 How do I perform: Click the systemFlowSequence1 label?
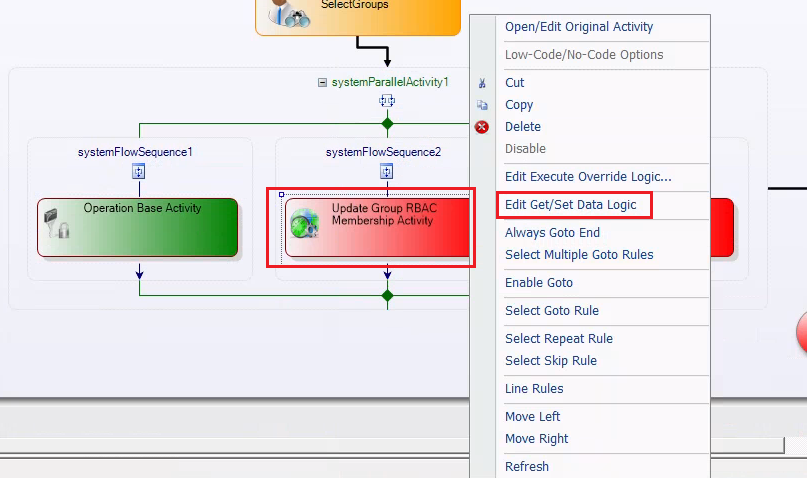pos(135,152)
